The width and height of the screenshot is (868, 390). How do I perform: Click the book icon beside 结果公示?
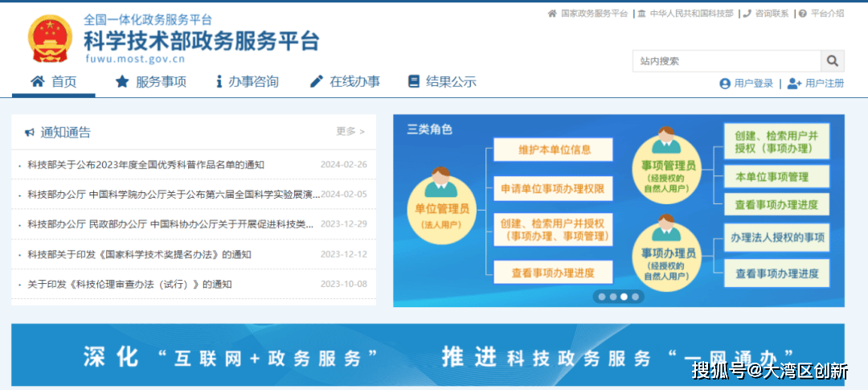[414, 82]
